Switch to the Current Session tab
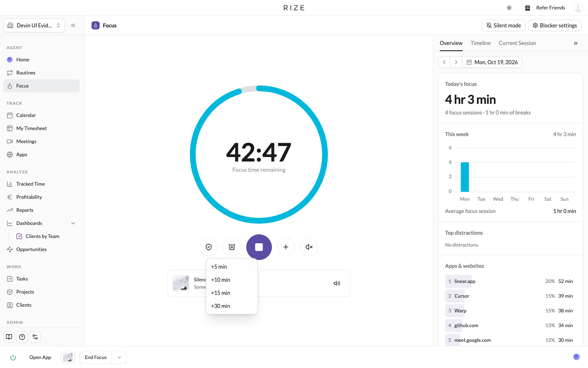This screenshot has width=588, height=368. 517,43
